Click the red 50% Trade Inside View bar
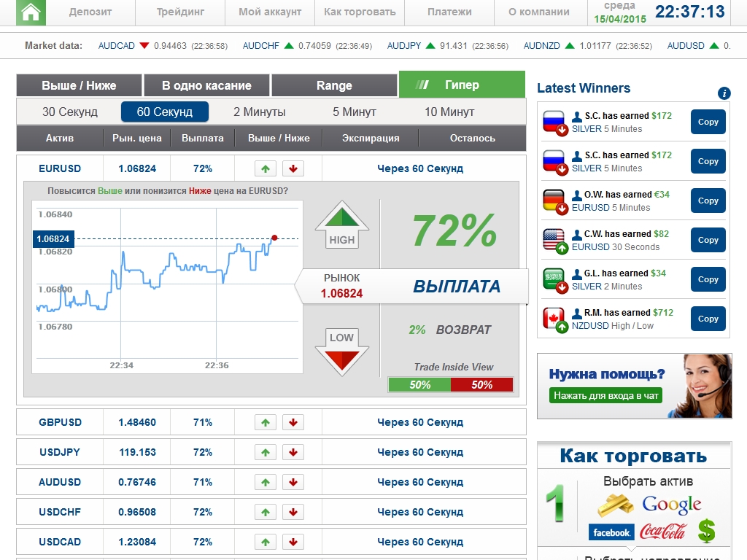747x560 pixels. (481, 385)
